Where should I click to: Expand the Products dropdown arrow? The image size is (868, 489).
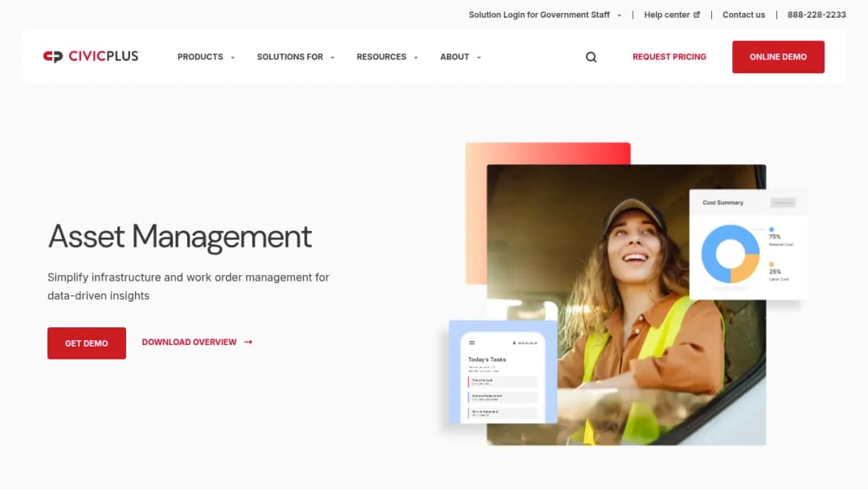point(233,58)
